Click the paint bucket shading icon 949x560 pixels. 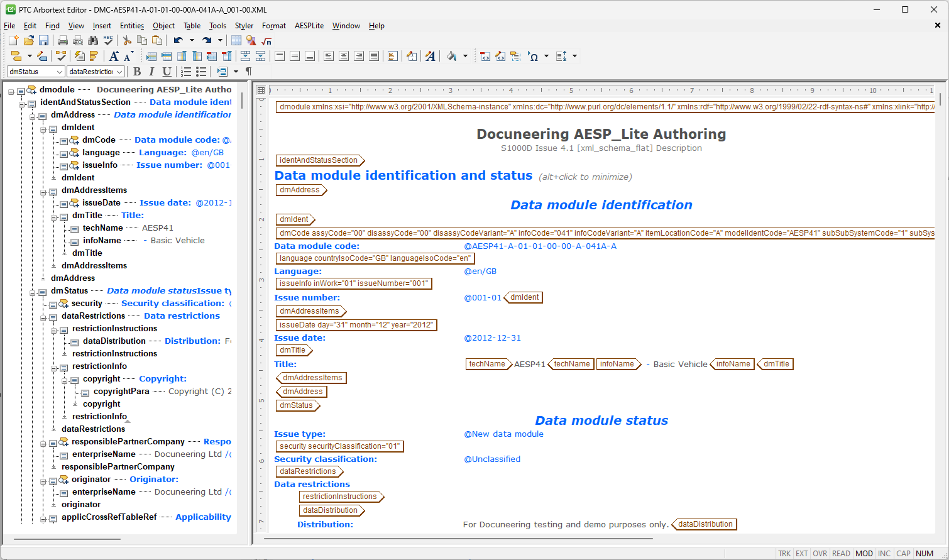tap(451, 56)
